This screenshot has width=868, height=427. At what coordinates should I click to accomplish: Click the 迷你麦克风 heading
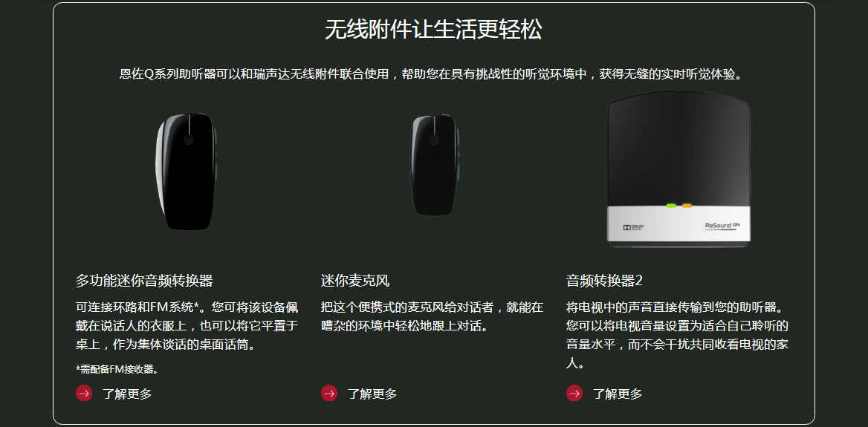coord(354,281)
